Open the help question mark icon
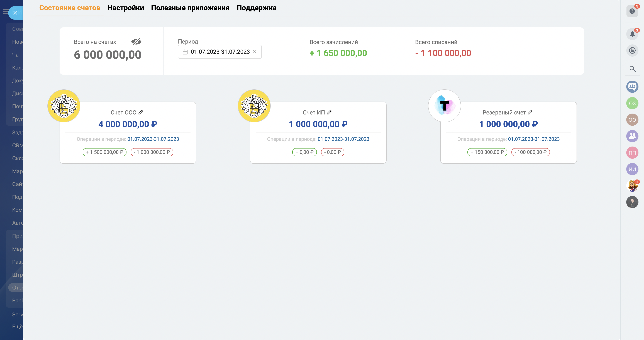Image resolution: width=644 pixels, height=340 pixels. (632, 11)
